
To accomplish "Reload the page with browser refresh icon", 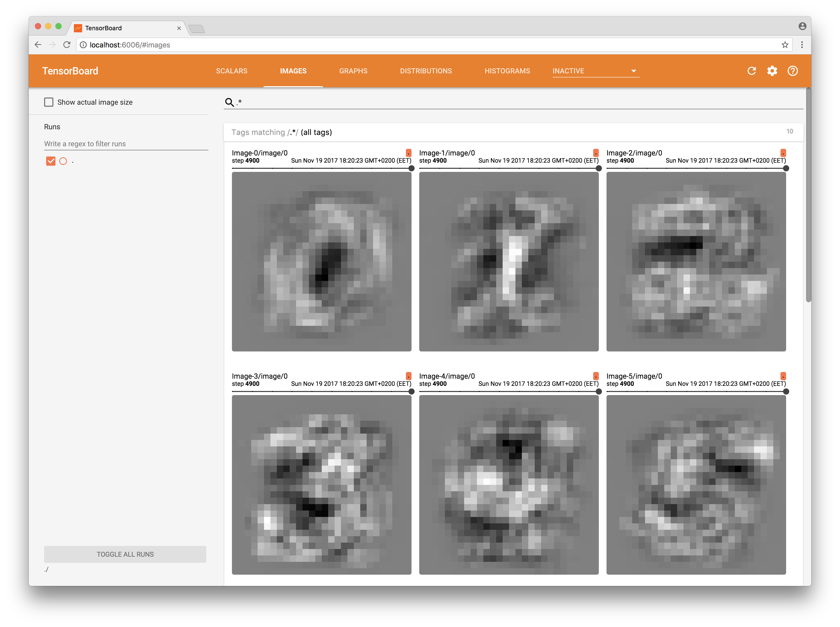I will [x=67, y=45].
